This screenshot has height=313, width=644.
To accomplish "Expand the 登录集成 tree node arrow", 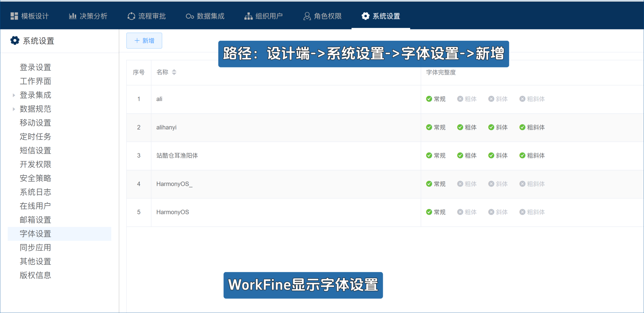I will click(x=13, y=95).
